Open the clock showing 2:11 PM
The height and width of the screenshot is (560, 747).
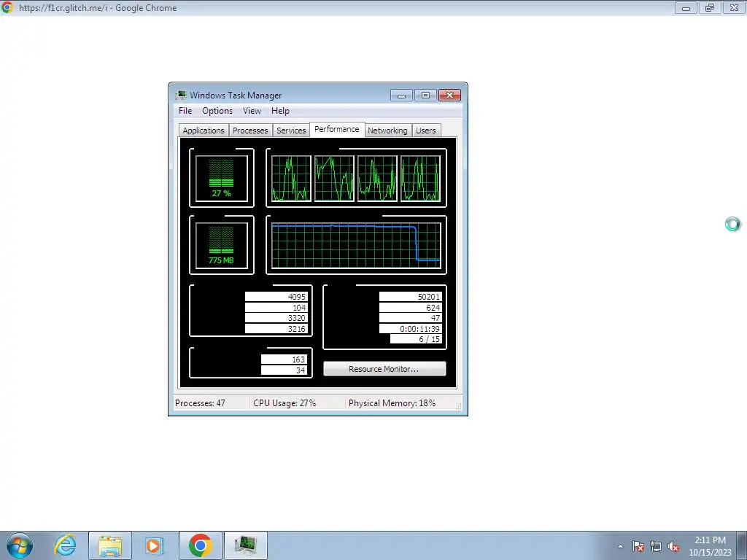click(x=710, y=545)
